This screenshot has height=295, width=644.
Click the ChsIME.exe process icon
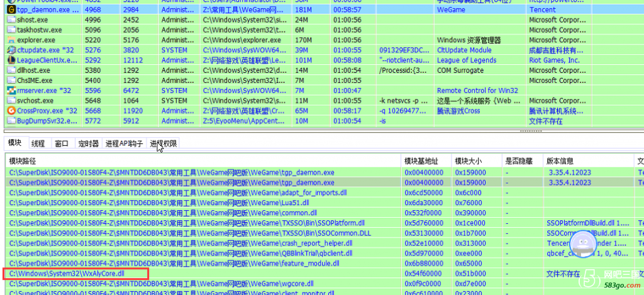(11, 81)
